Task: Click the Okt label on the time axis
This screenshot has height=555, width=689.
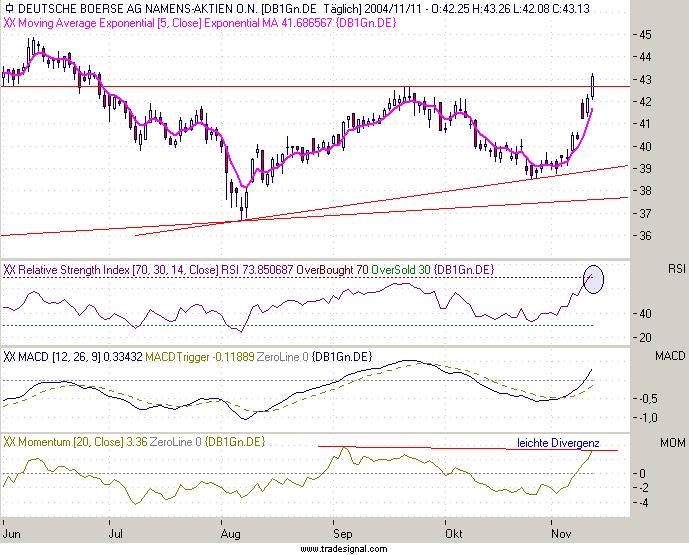Action: [454, 533]
